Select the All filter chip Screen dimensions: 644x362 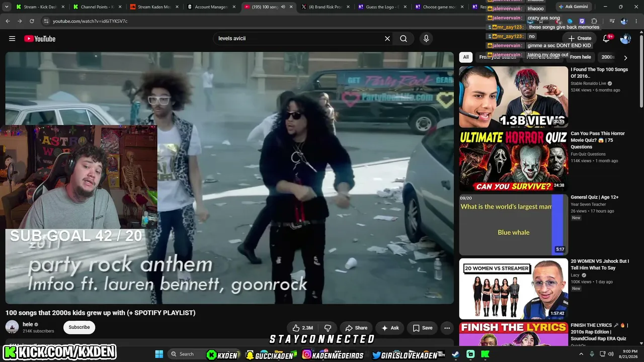coord(466,57)
